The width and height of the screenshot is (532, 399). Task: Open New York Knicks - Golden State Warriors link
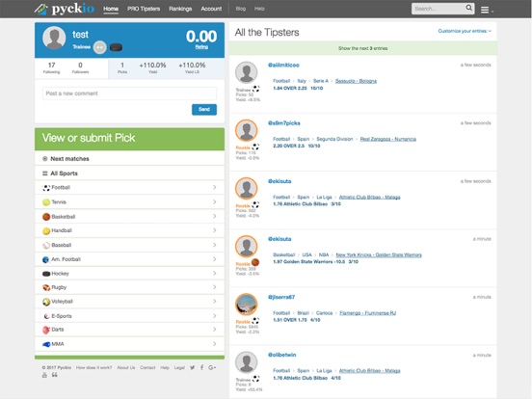point(379,255)
